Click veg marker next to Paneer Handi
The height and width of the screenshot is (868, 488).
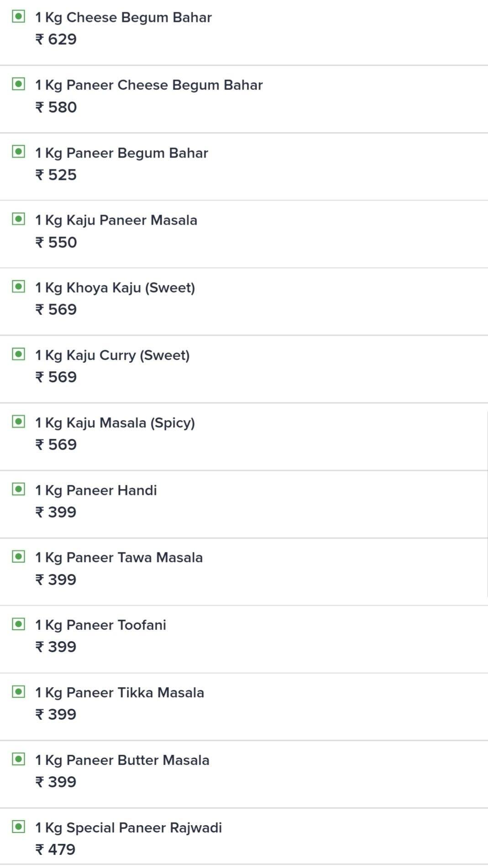(x=18, y=489)
